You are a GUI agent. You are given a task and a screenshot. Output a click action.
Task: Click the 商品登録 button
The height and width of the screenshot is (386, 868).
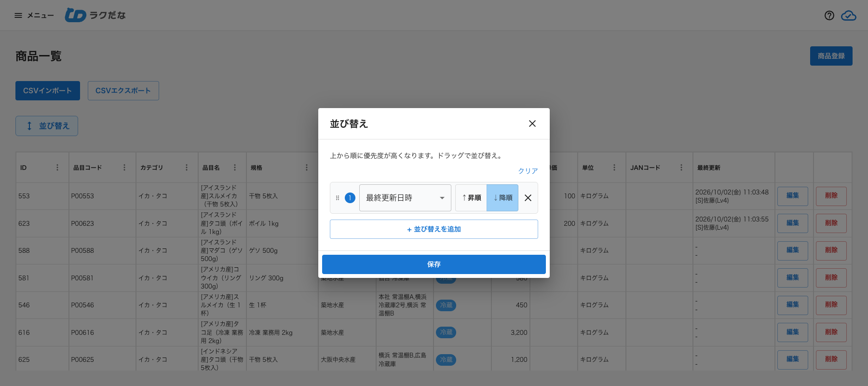[831, 56]
